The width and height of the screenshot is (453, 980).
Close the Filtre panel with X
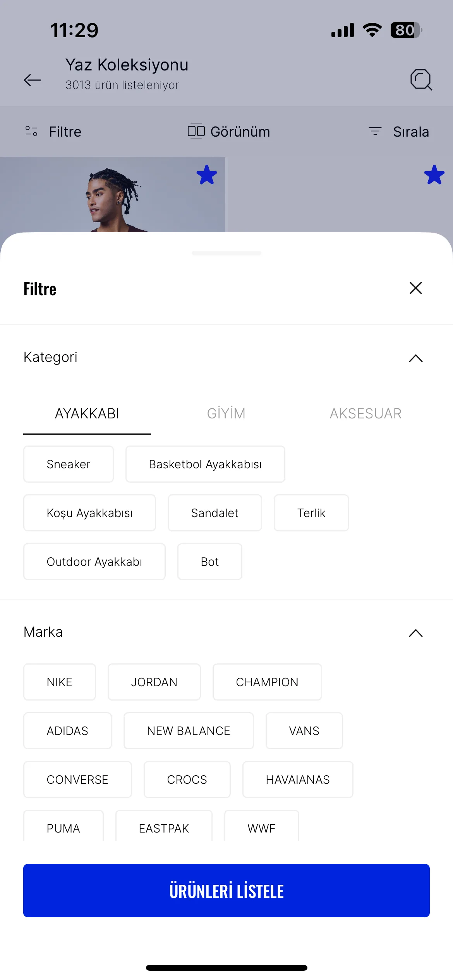click(415, 288)
